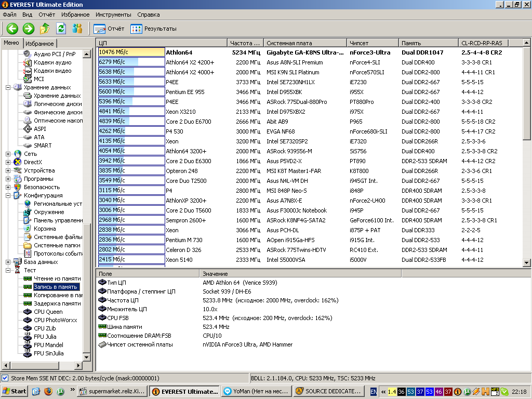Switch to the Избранное tab
532x399 pixels.
39,44
